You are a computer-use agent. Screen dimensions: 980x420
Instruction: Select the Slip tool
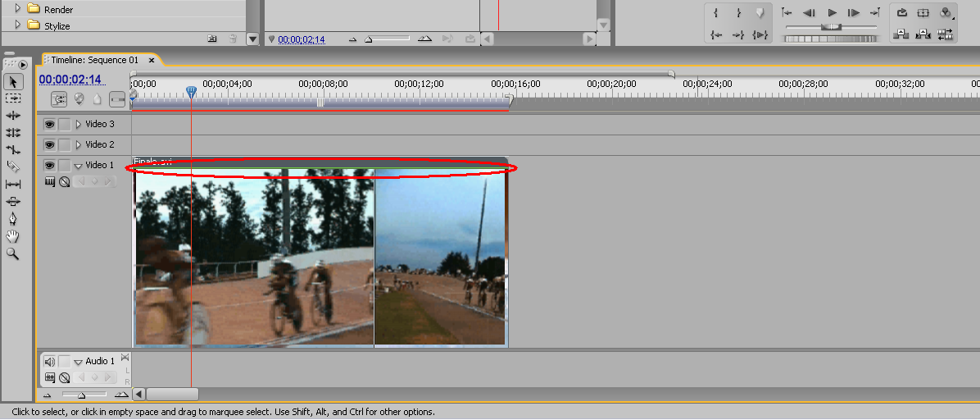tap(12, 184)
